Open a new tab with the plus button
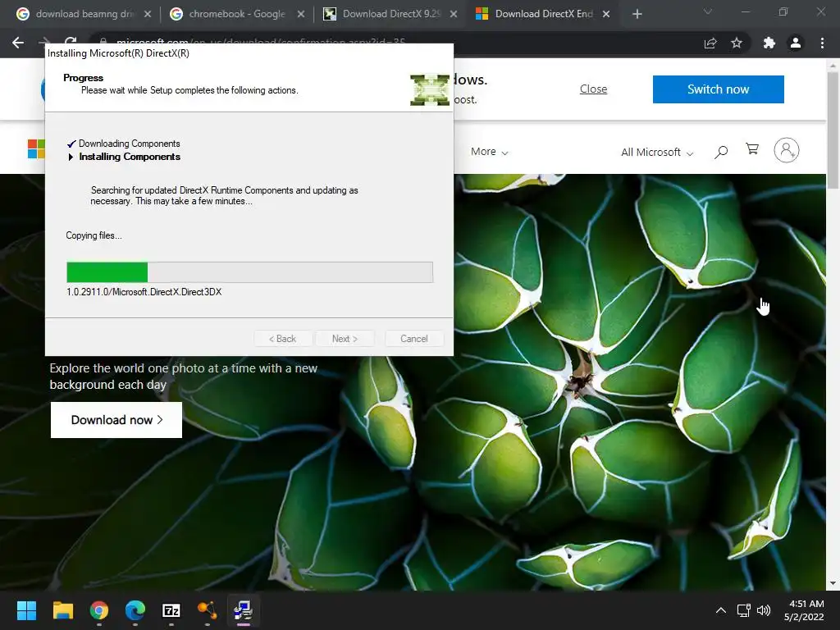The image size is (840, 630). coord(637,14)
